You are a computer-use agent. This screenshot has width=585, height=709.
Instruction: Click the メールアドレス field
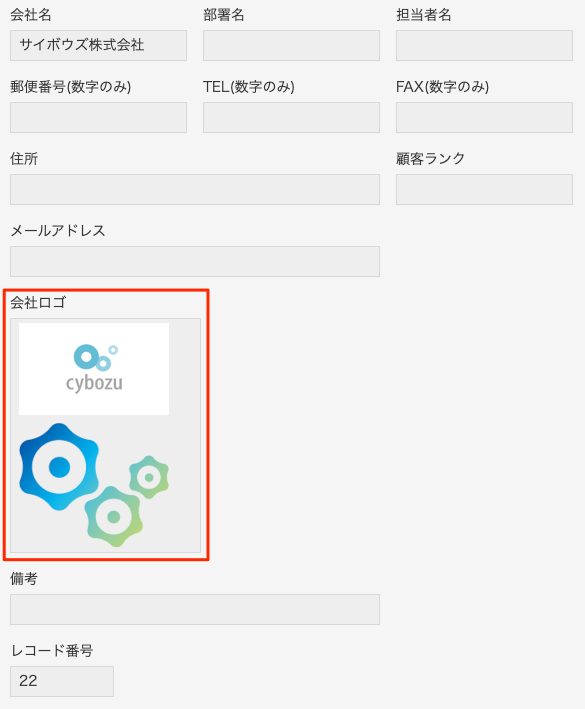tap(195, 261)
